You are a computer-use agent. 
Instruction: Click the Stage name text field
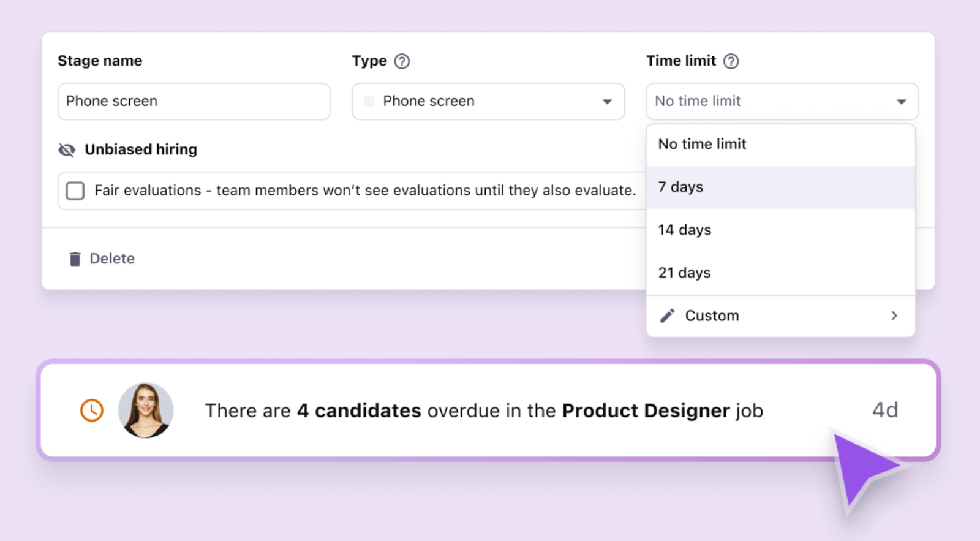[194, 102]
